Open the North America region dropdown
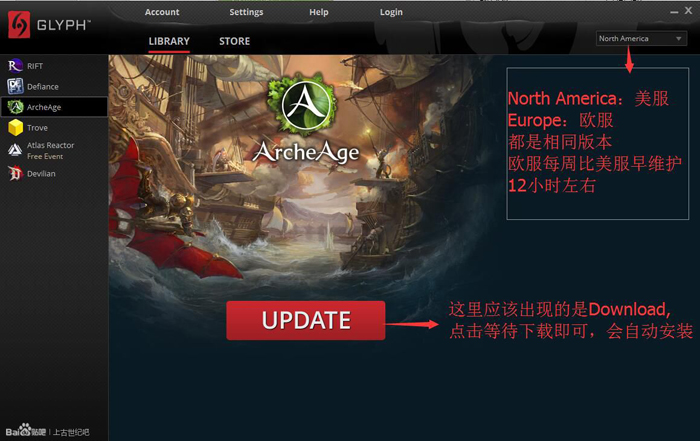Screen dimensions: 700x441 click(x=641, y=38)
